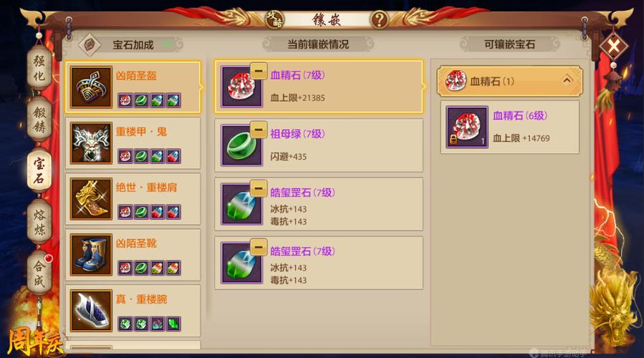The height and width of the screenshot is (358, 644).
Task: Choose the 凶陌圣靴 boots entry
Action: coord(133,255)
